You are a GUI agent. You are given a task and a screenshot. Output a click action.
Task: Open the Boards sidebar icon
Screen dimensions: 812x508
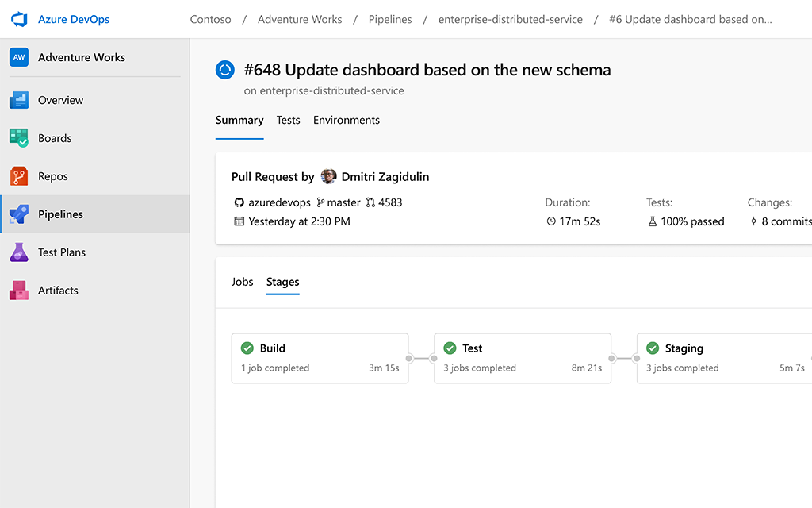click(19, 138)
